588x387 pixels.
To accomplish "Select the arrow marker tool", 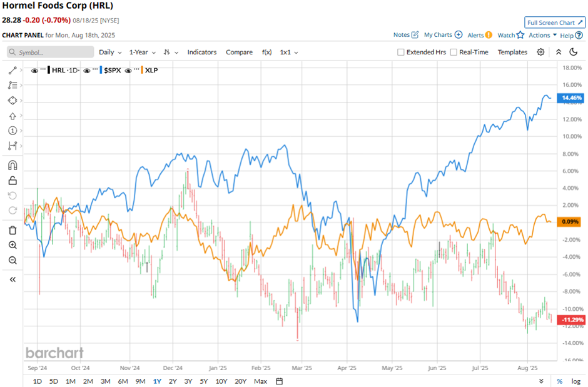I will pos(13,116).
